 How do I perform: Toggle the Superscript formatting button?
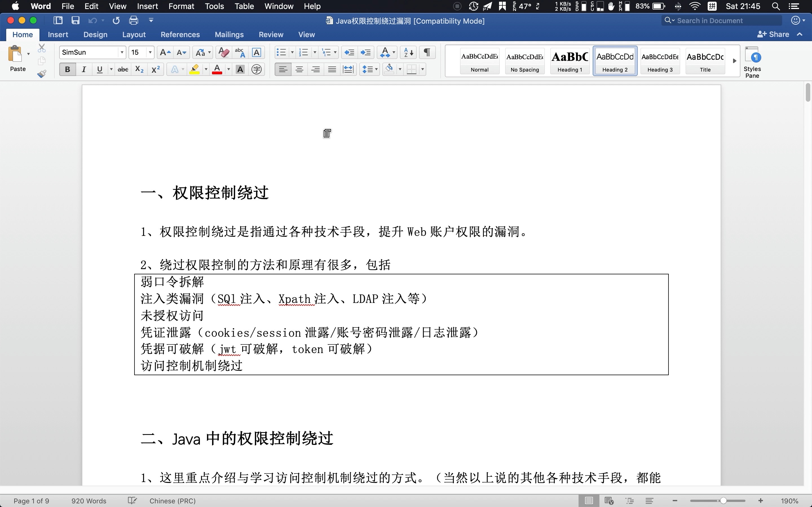(x=155, y=69)
